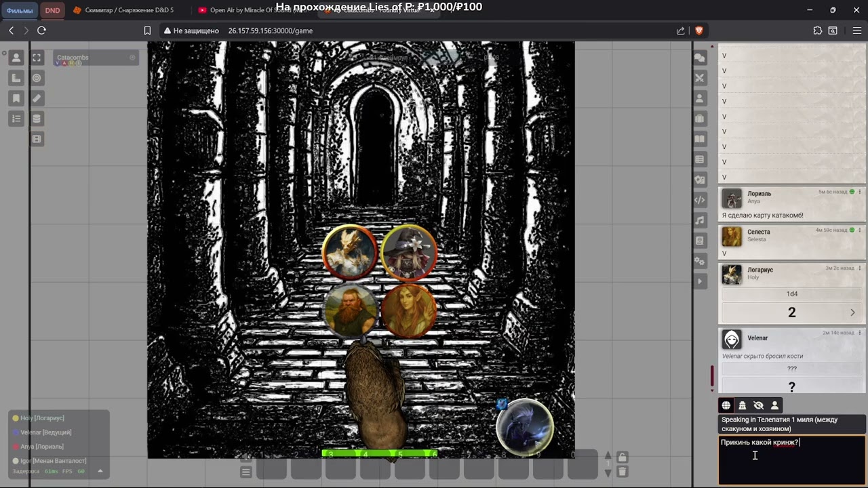
Task: Select the self roll mode
Action: [x=775, y=405]
